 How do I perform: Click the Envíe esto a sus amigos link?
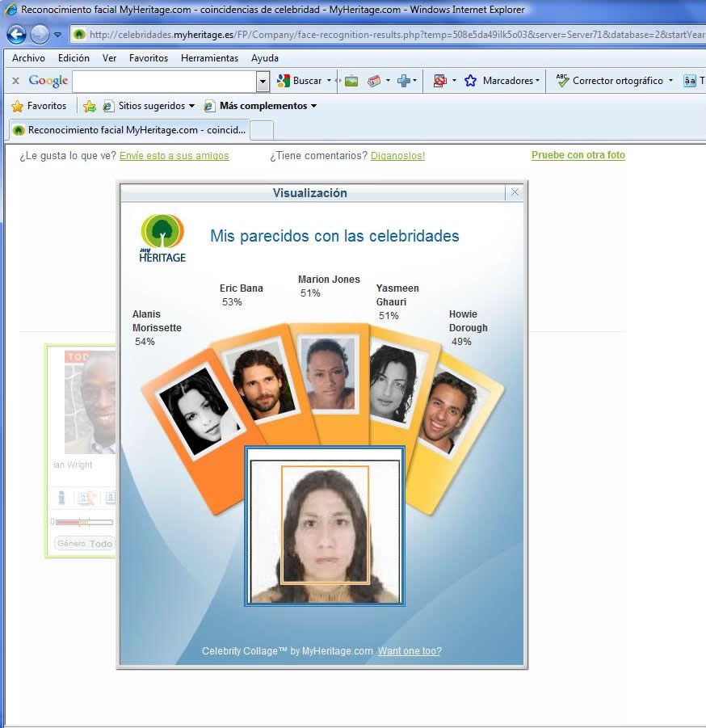point(174,155)
